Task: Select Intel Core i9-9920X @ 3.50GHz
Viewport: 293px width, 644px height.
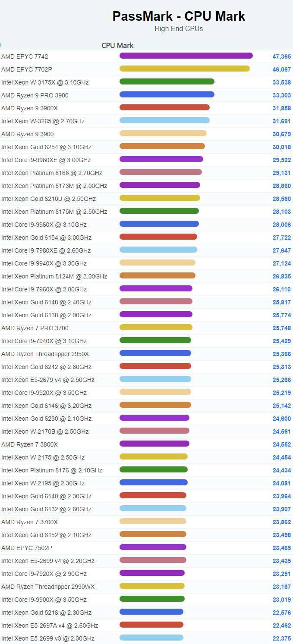Action: [44, 393]
